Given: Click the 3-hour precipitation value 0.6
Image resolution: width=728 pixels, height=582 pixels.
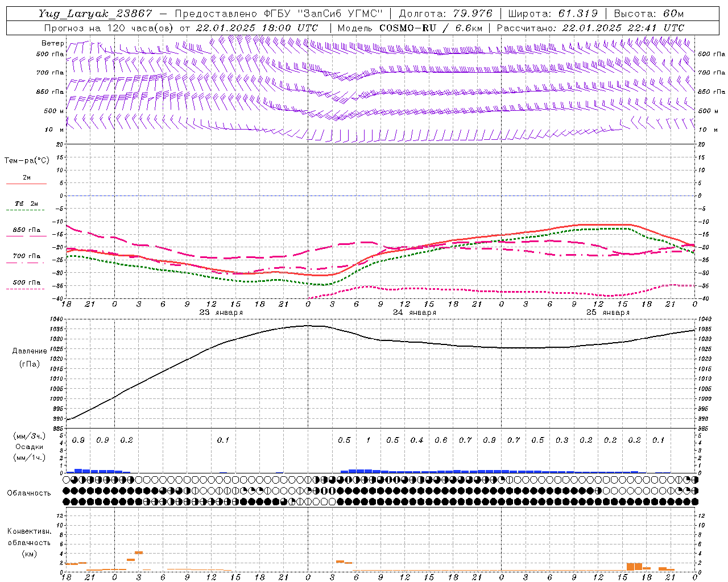Looking at the screenshot, I should [441, 440].
